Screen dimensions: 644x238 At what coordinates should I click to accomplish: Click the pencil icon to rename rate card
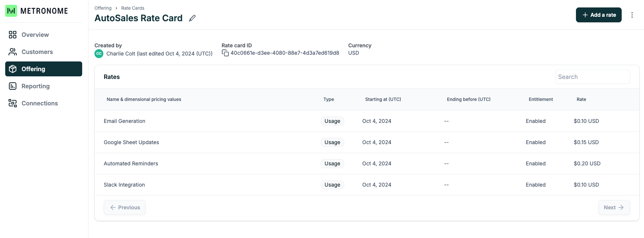(192, 18)
